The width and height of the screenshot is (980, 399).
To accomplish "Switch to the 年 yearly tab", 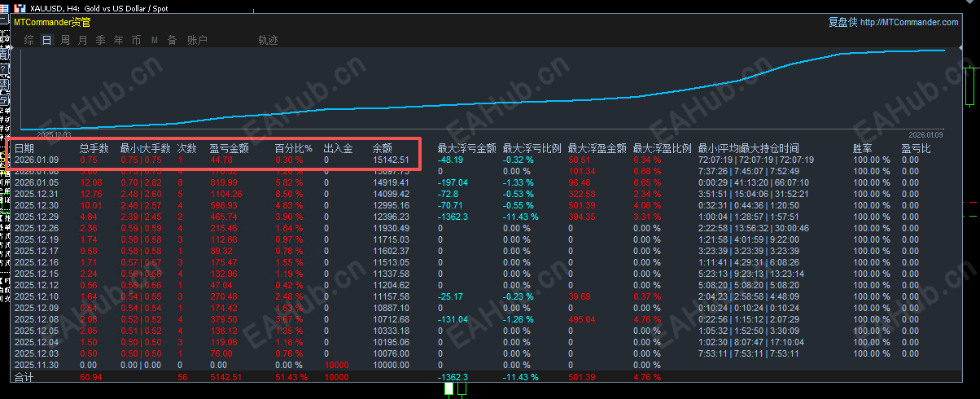I will [x=119, y=40].
